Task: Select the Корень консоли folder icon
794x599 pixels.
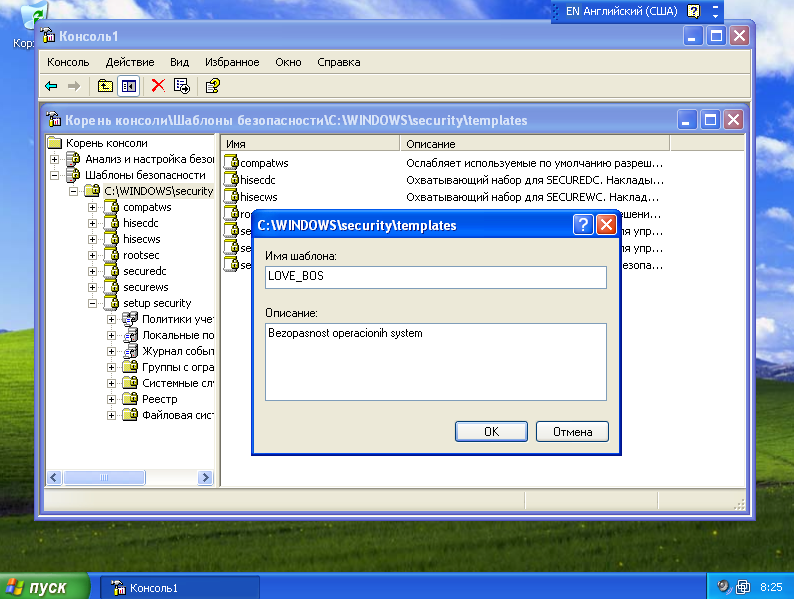Action: 55,143
